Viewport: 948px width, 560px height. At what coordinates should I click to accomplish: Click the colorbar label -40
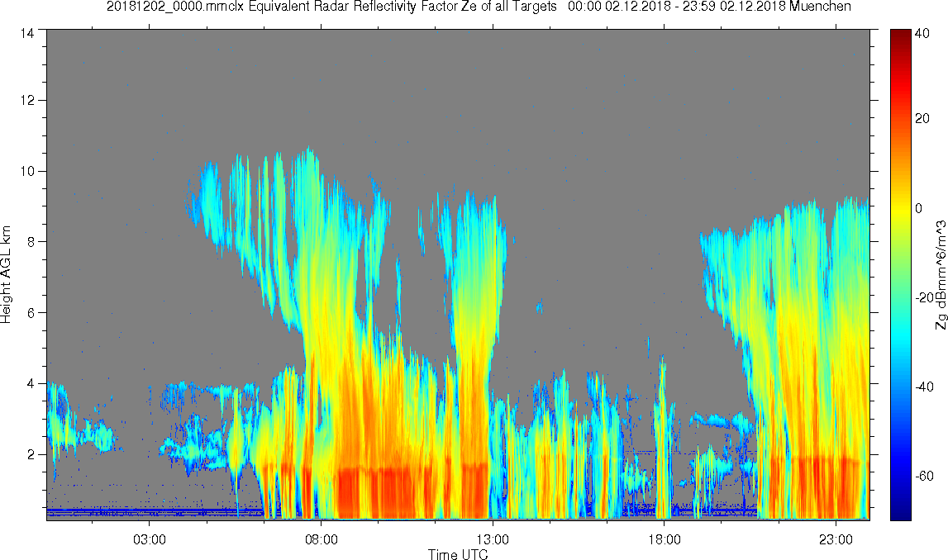[924, 387]
